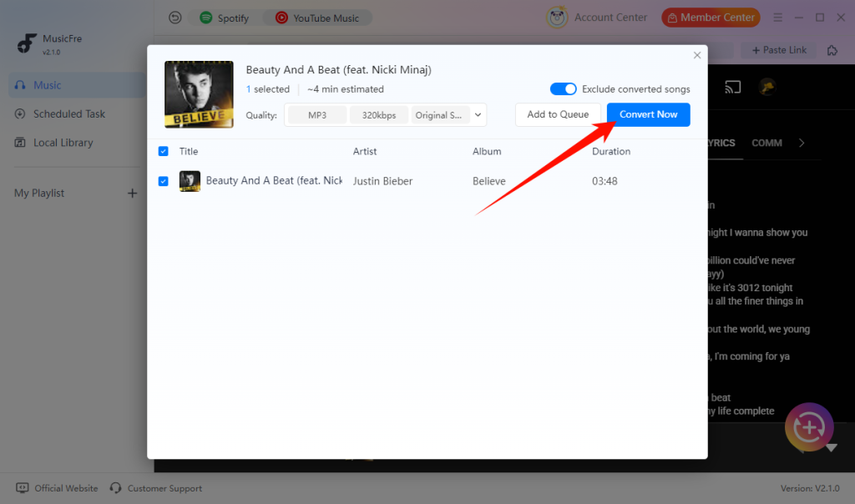Click the Version: V2.1.0 status text
Screen dimensions: 855x504
(810, 488)
